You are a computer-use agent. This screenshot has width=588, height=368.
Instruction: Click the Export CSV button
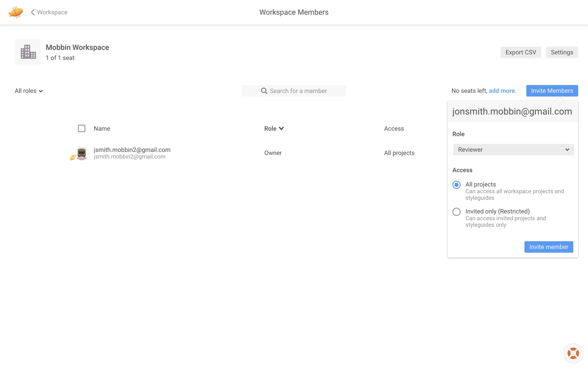[521, 52]
